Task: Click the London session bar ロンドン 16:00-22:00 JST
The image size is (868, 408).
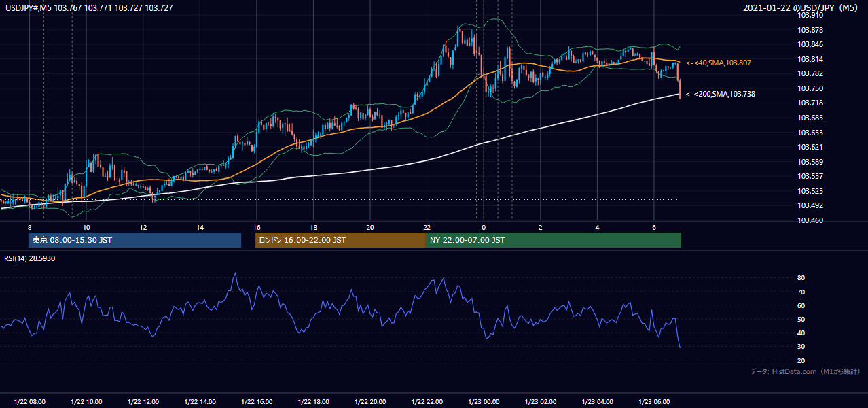Action: [340, 240]
